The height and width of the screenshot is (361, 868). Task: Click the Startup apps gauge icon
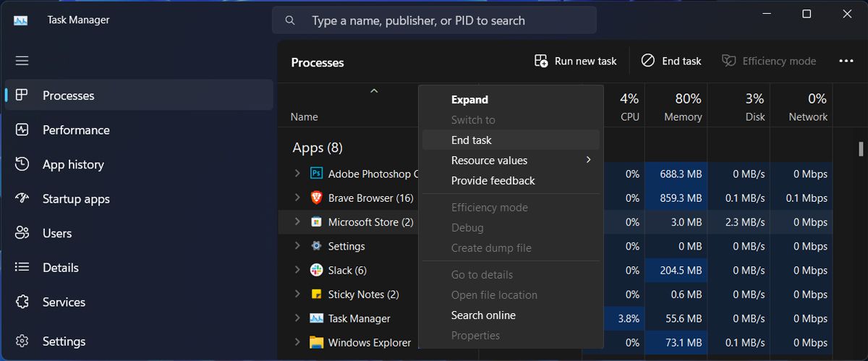[22, 199]
